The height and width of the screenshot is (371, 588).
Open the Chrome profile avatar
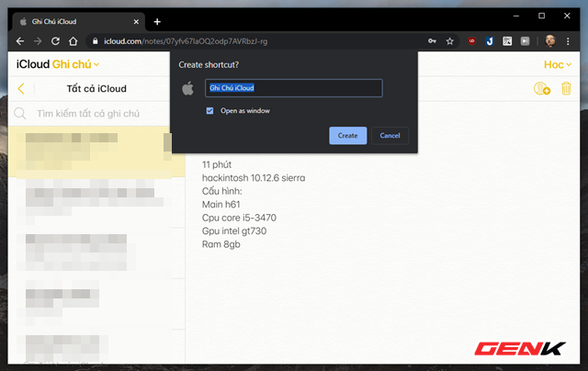coord(549,41)
